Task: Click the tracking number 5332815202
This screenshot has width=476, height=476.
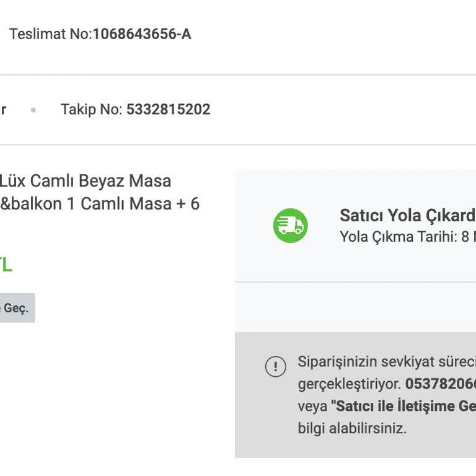Action: click(169, 110)
